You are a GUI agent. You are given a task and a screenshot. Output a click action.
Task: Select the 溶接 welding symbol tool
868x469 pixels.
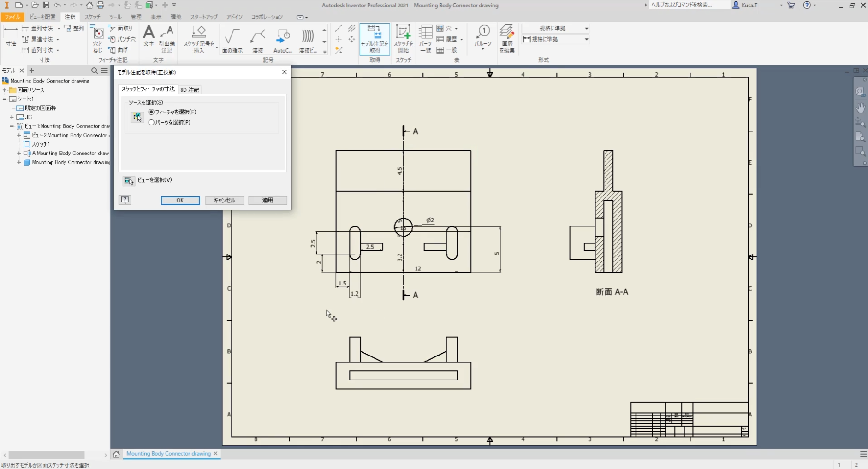(x=258, y=40)
